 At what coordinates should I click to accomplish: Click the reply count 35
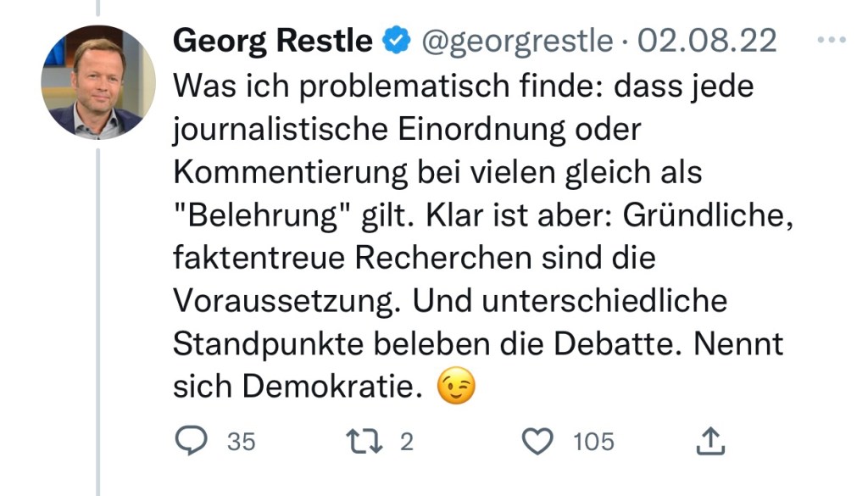pyautogui.click(x=241, y=442)
